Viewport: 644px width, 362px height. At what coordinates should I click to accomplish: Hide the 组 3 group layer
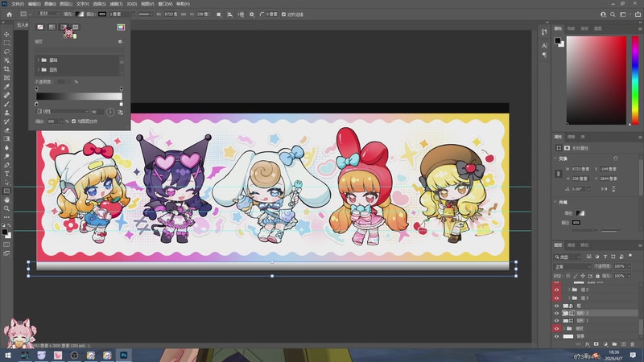click(556, 298)
